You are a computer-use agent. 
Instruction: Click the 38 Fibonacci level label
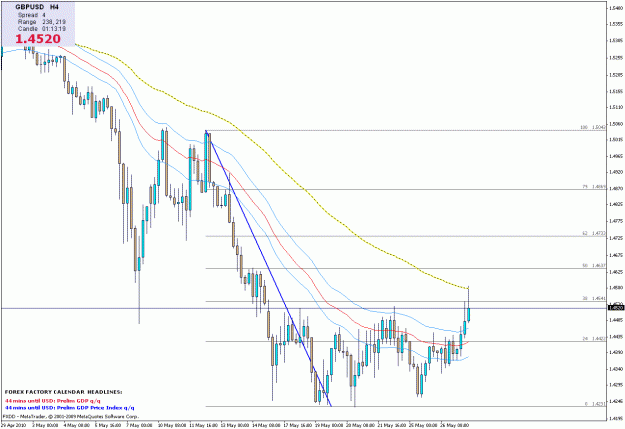pos(594,298)
